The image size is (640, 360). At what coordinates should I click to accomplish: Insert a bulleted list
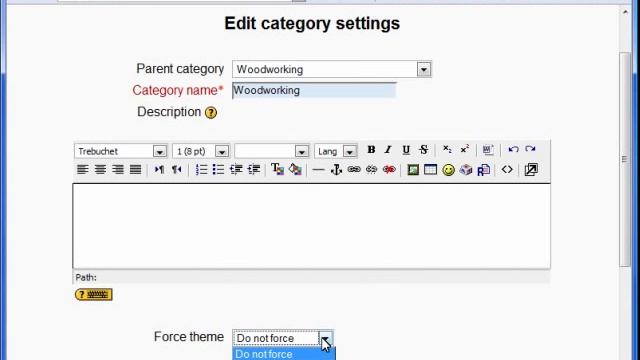pyautogui.click(x=218, y=169)
